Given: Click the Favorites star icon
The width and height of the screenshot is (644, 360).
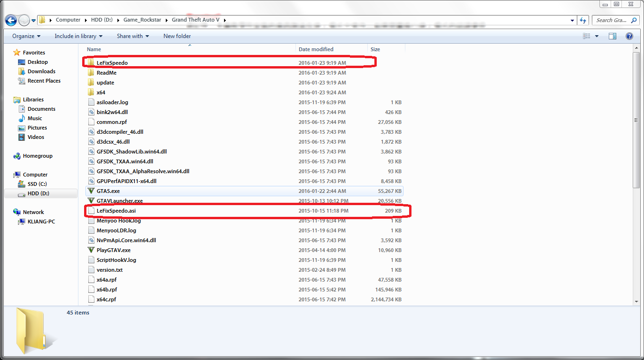Looking at the screenshot, I should [x=17, y=53].
